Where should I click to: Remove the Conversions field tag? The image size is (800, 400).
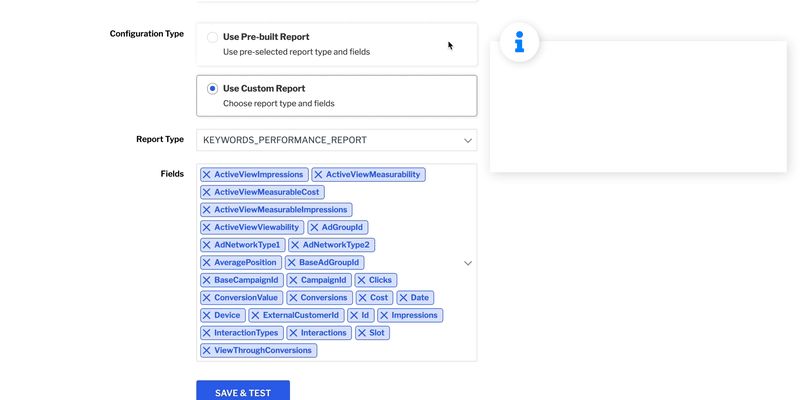coord(294,298)
